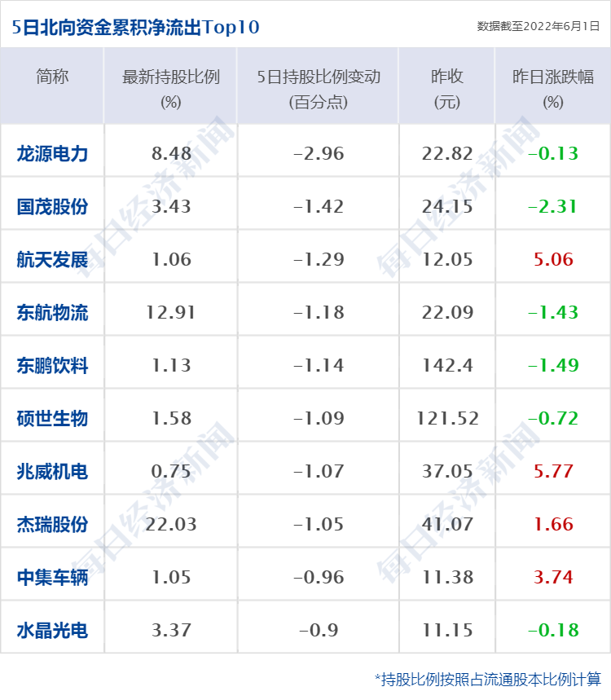This screenshot has height=700, width=611.
Task: Select closing price 37.05
Action: coord(447,471)
